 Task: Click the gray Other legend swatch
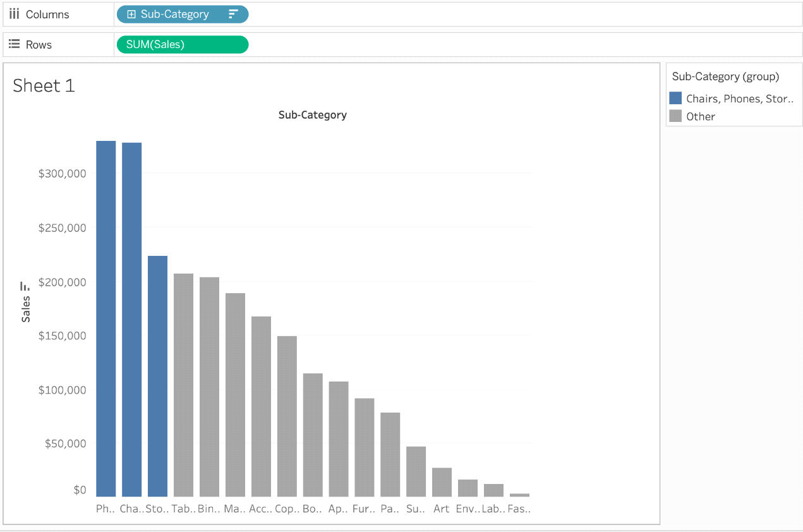click(x=675, y=116)
